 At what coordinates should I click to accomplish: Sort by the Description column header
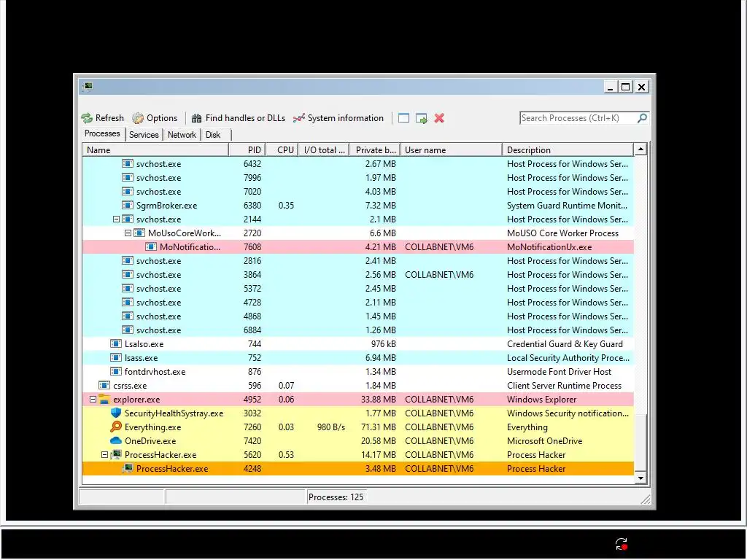coord(568,150)
